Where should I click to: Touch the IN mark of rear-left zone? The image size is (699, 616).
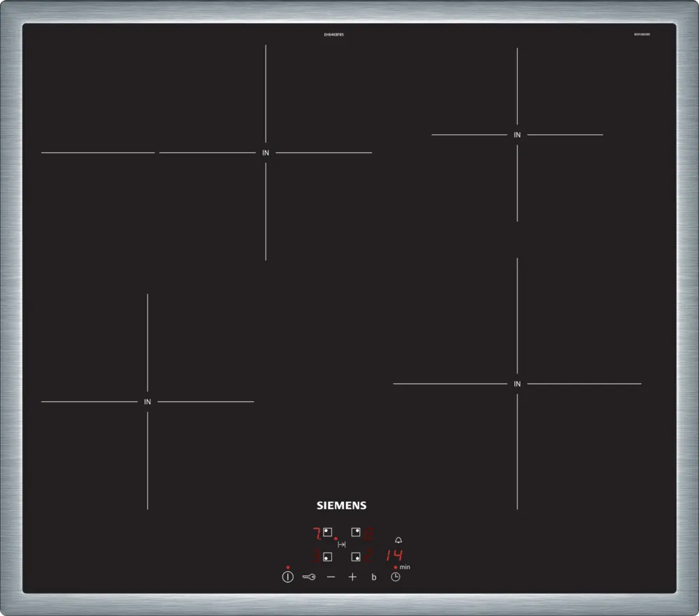tap(266, 152)
